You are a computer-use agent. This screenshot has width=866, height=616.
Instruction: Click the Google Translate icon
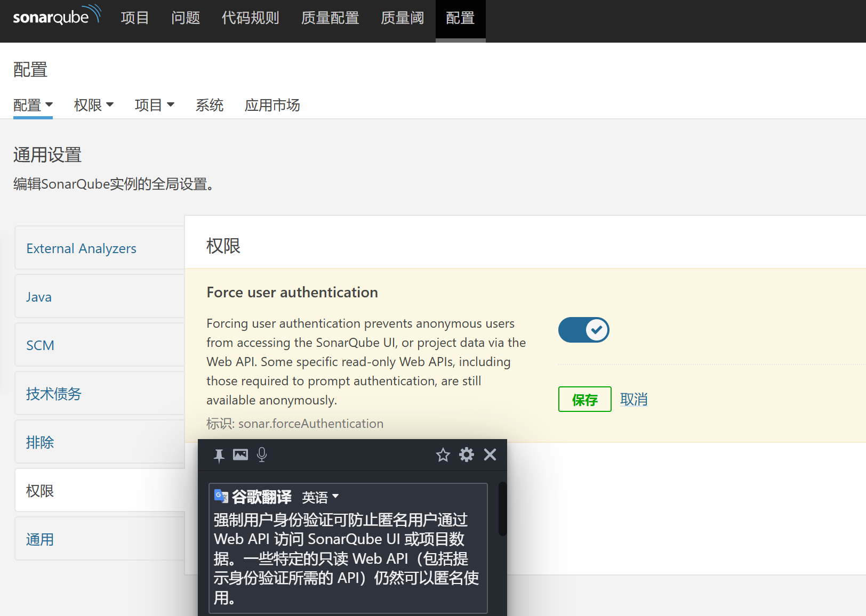pos(221,496)
